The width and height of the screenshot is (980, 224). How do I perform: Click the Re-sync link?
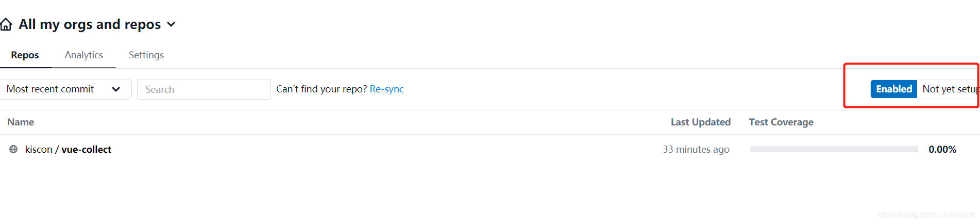pos(386,89)
